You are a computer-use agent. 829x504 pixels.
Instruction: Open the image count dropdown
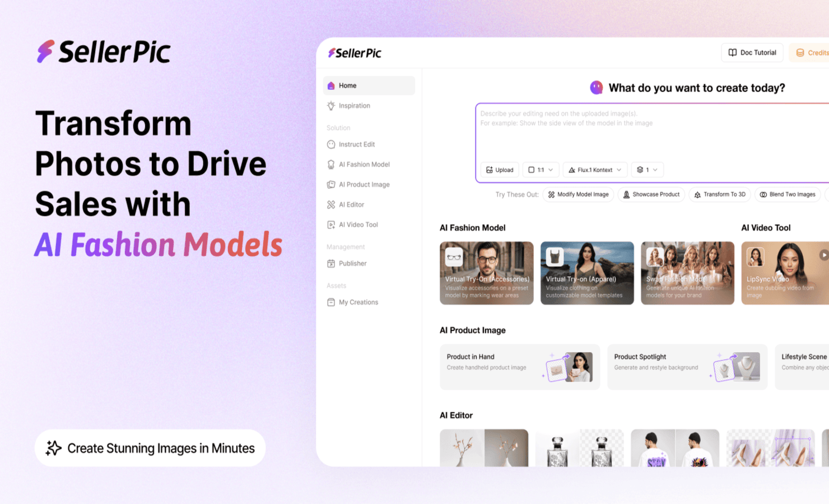[647, 170]
